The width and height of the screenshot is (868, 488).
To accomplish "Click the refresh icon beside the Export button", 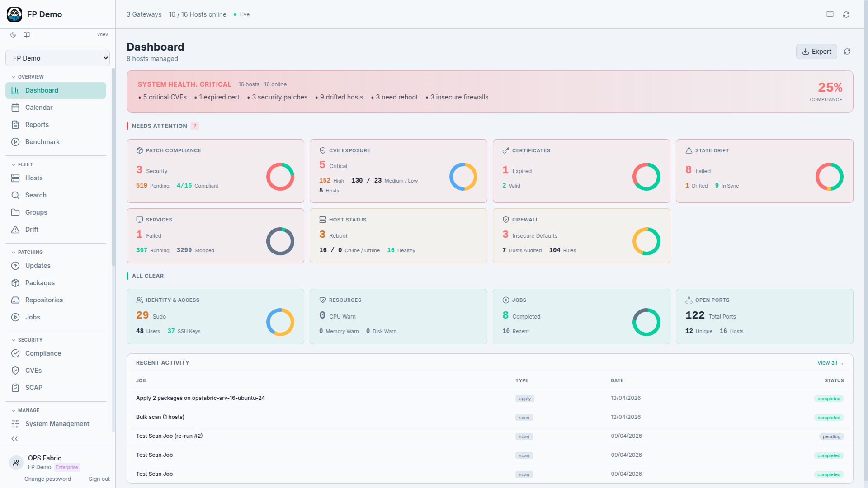I will coord(848,52).
